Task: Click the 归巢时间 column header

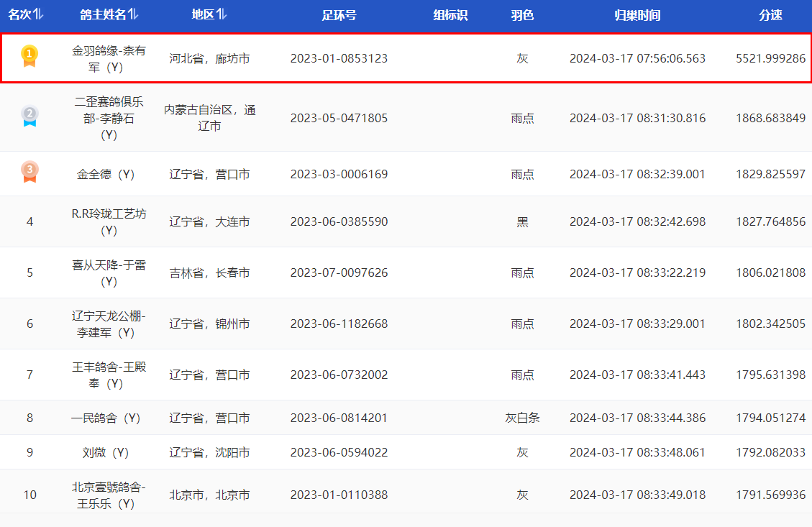Action: 637,15
